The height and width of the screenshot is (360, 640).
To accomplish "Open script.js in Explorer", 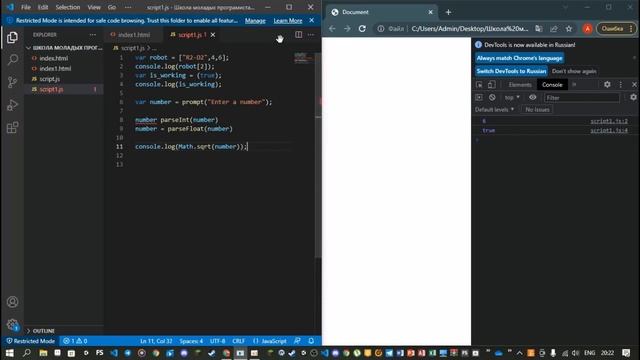I will [49, 79].
